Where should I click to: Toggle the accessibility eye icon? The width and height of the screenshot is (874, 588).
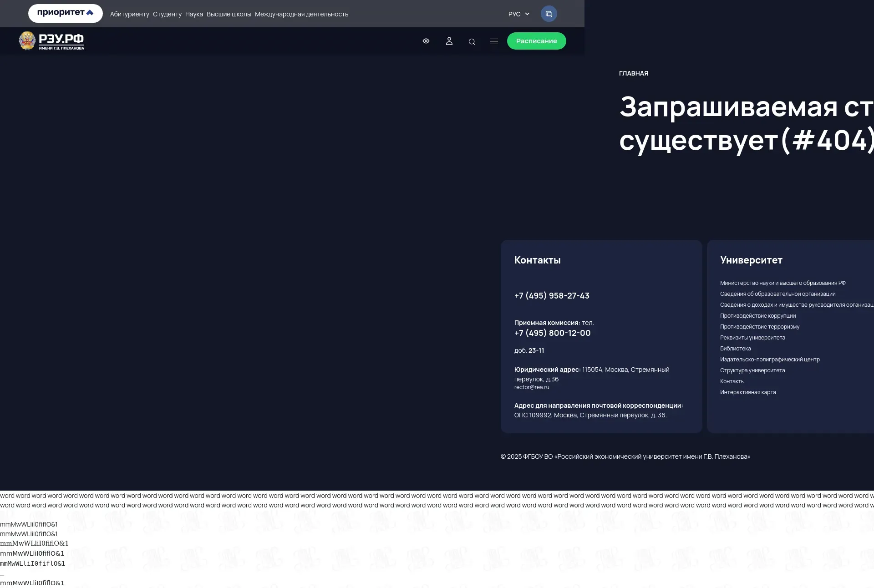point(426,41)
